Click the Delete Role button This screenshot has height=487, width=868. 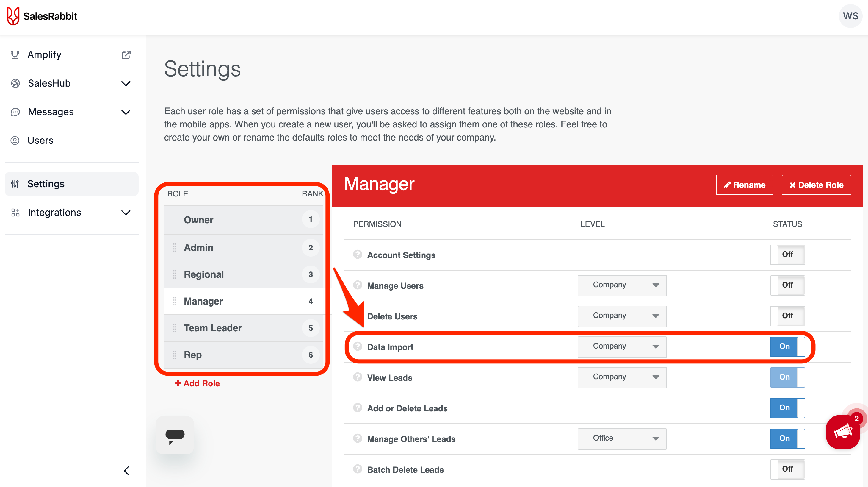click(x=816, y=185)
